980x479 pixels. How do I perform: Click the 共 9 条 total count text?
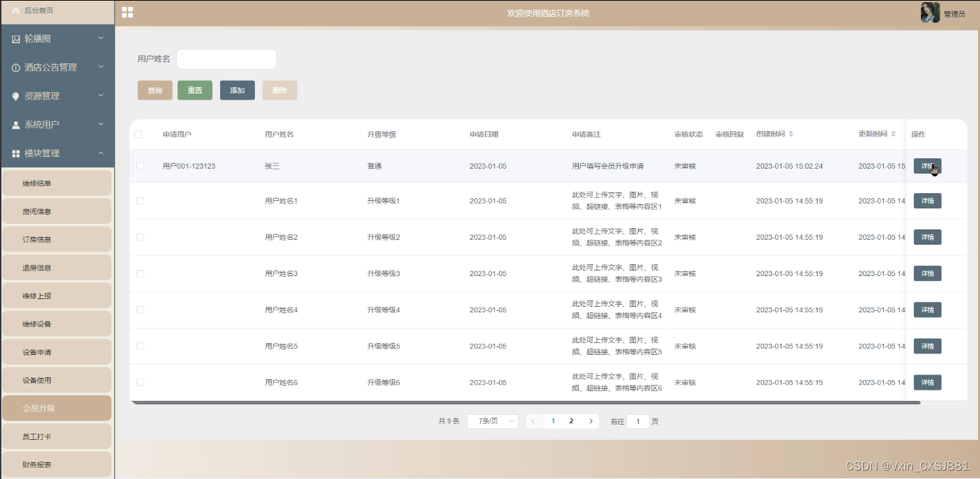449,421
